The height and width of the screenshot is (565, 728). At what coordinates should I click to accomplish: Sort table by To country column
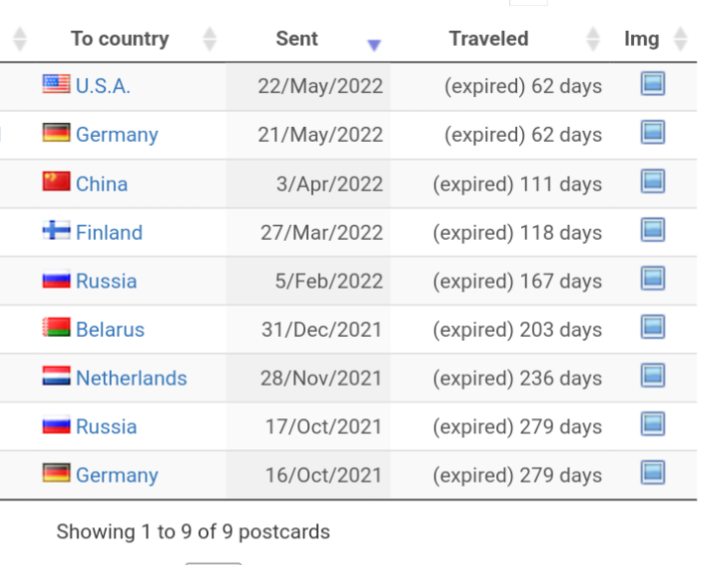pyautogui.click(x=120, y=39)
